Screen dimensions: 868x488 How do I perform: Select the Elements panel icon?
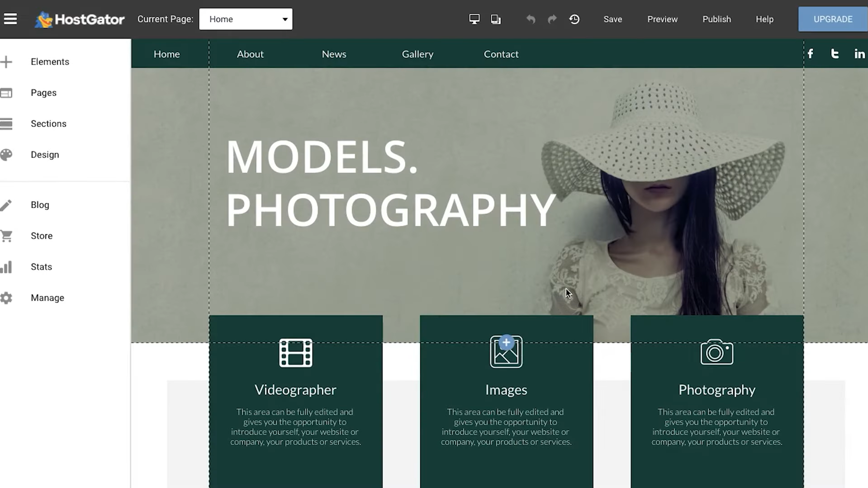[7, 62]
